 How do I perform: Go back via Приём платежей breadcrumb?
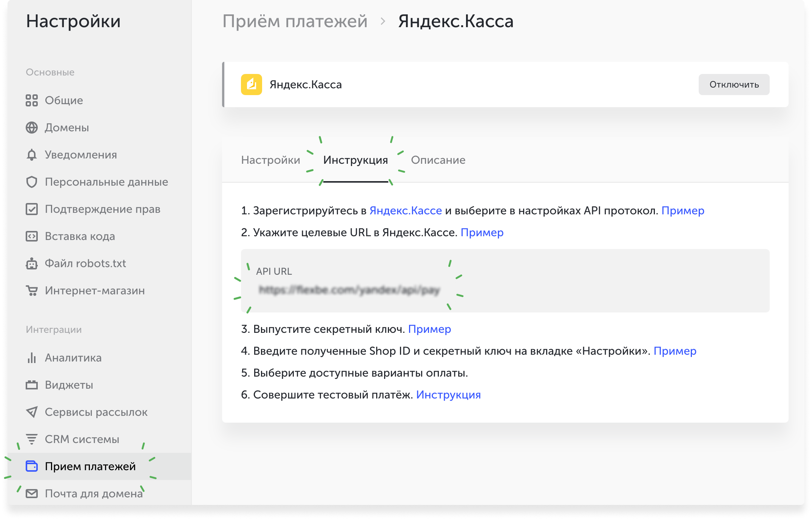pos(295,21)
